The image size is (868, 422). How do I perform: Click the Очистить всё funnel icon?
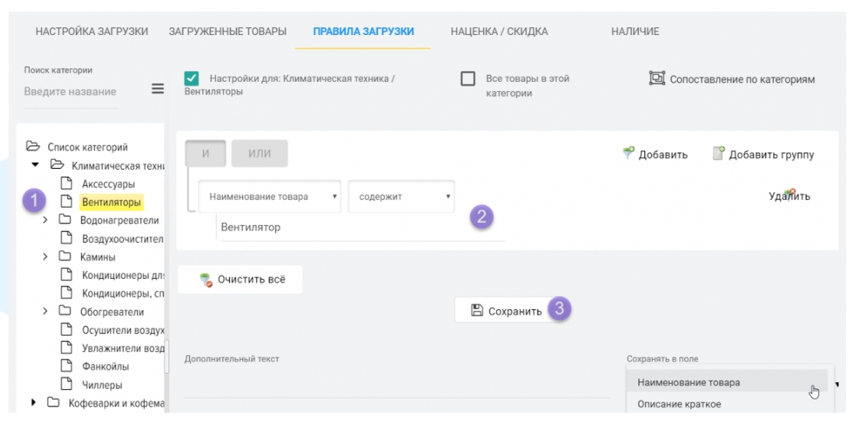(x=206, y=280)
